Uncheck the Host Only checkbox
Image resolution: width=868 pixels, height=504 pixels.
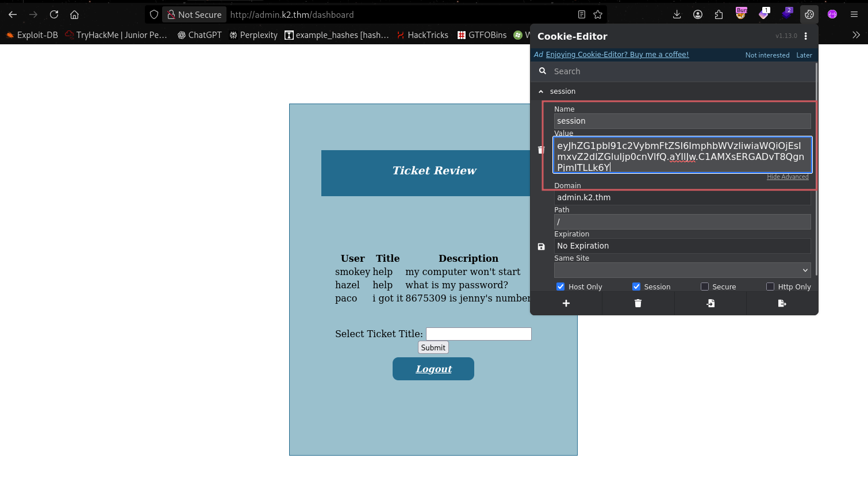pyautogui.click(x=560, y=287)
